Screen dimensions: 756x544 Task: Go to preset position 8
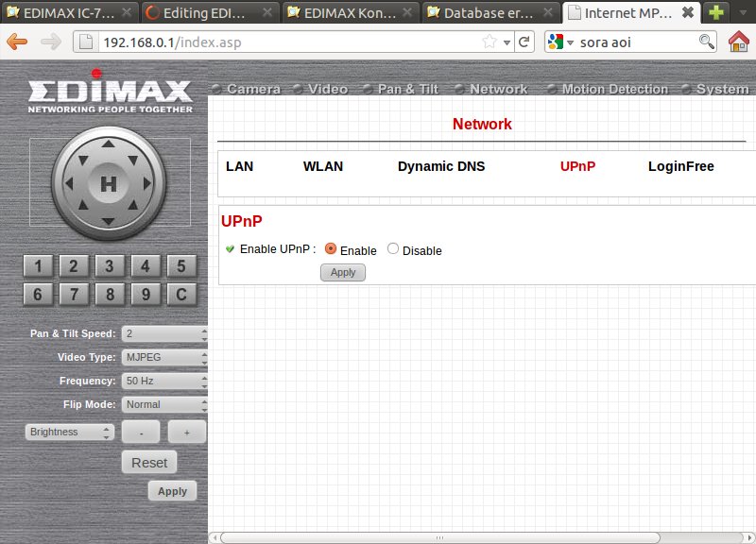pyautogui.click(x=110, y=295)
